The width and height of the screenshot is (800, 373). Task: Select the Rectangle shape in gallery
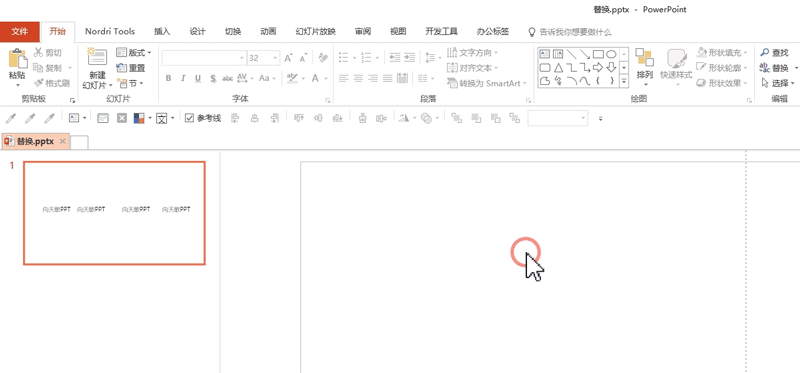click(598, 54)
